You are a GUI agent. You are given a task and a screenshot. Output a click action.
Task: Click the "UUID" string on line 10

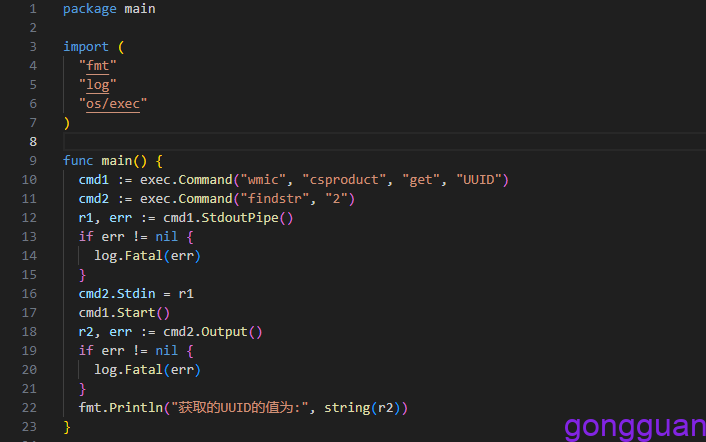(479, 179)
